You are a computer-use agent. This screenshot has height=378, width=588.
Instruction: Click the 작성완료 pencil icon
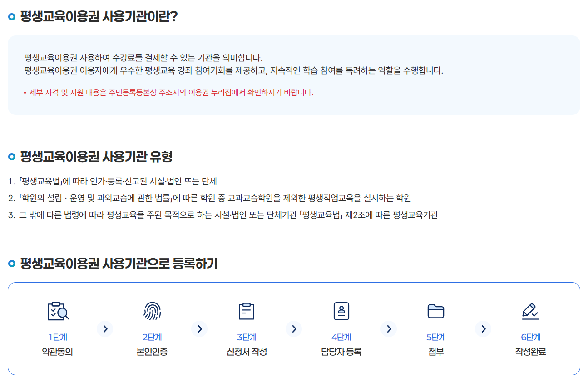tap(530, 311)
